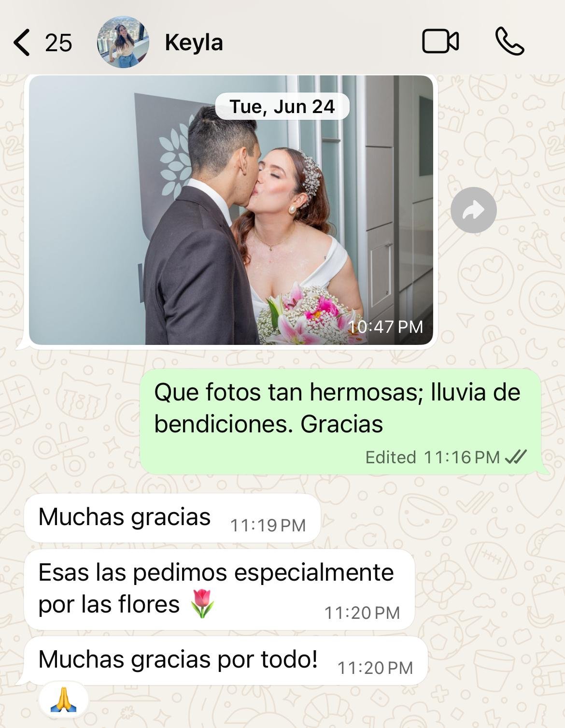Open Keyla contact info from name

point(194,43)
